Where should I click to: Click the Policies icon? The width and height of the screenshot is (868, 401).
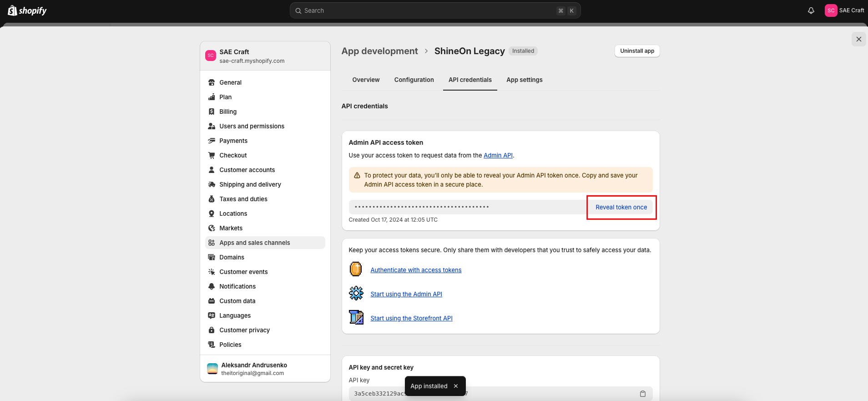click(212, 345)
